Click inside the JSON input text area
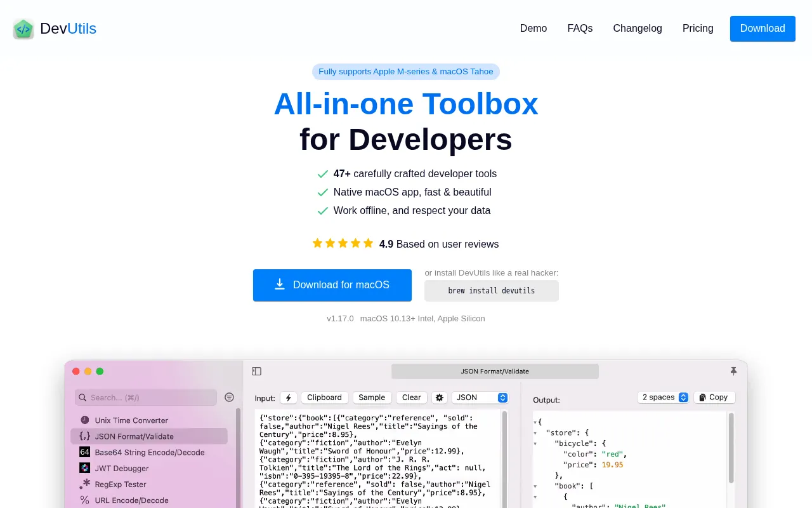Viewport: 812px width, 508px height. 377,458
